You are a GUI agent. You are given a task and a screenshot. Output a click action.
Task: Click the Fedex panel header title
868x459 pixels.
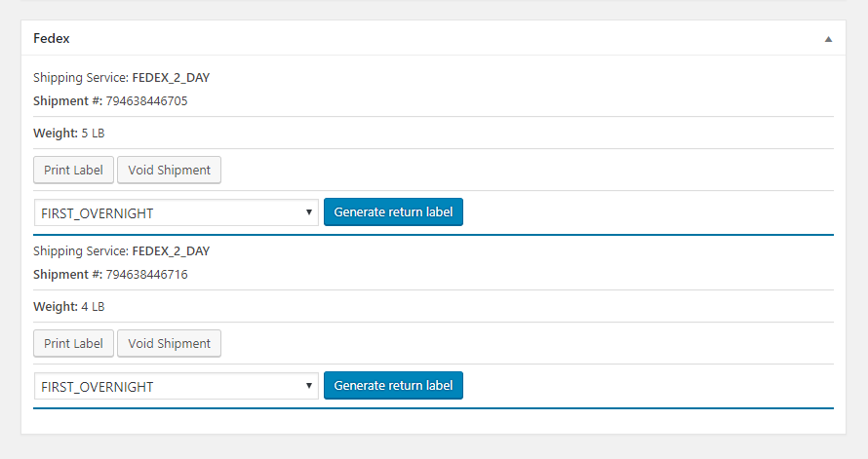click(52, 38)
